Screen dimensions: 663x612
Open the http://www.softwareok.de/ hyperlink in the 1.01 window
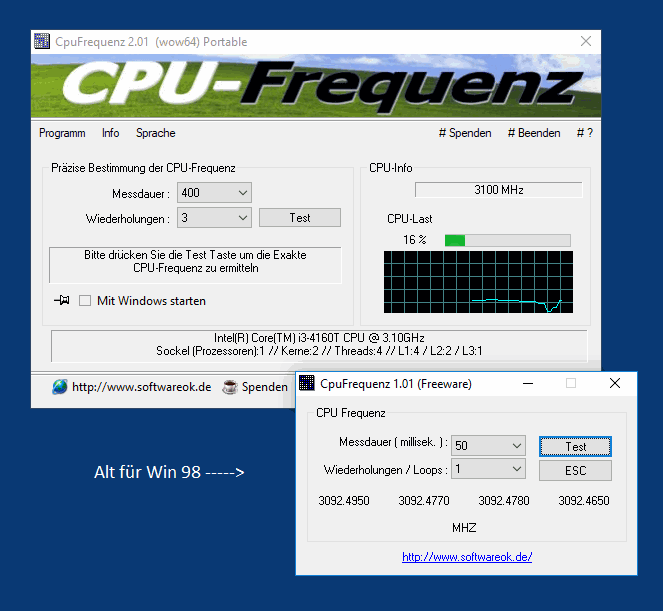point(467,557)
